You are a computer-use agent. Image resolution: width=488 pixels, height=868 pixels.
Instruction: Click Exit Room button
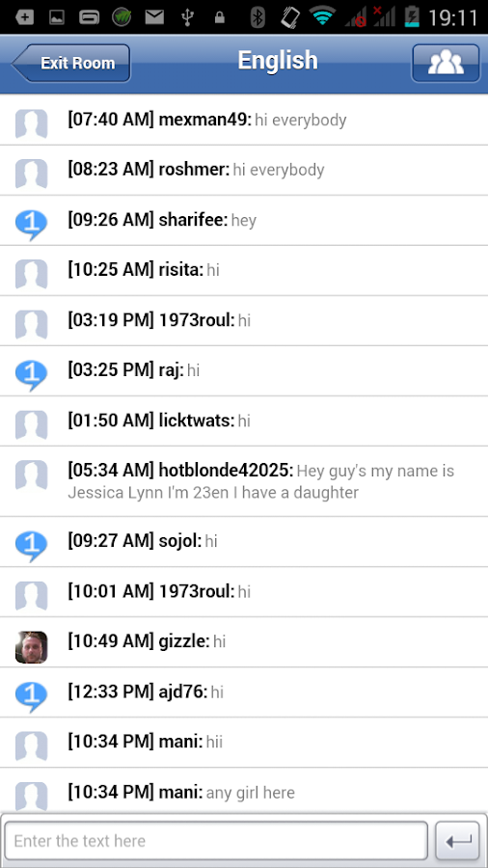tap(71, 63)
